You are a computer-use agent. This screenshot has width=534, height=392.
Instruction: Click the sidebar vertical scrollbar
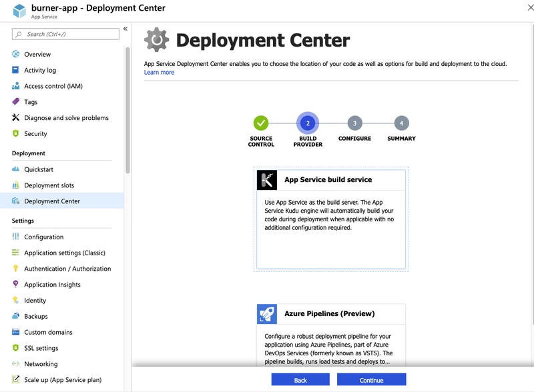[127, 110]
